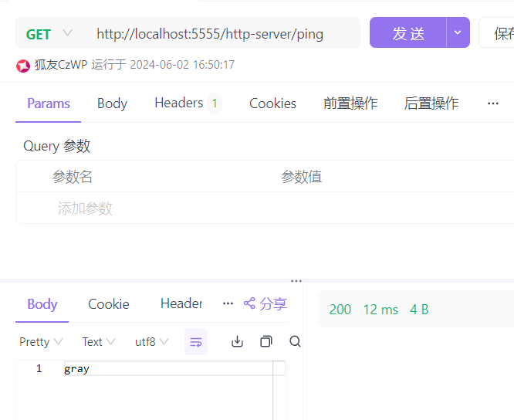Click the gray response body text
The height and width of the screenshot is (420, 514).
[x=76, y=369]
